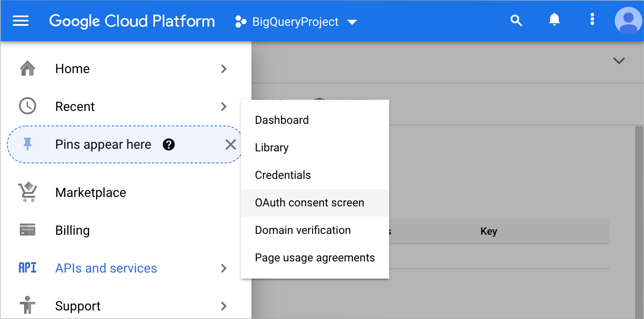Screen dimensions: 644x319
Task: Open the Library page
Action: 271,147
